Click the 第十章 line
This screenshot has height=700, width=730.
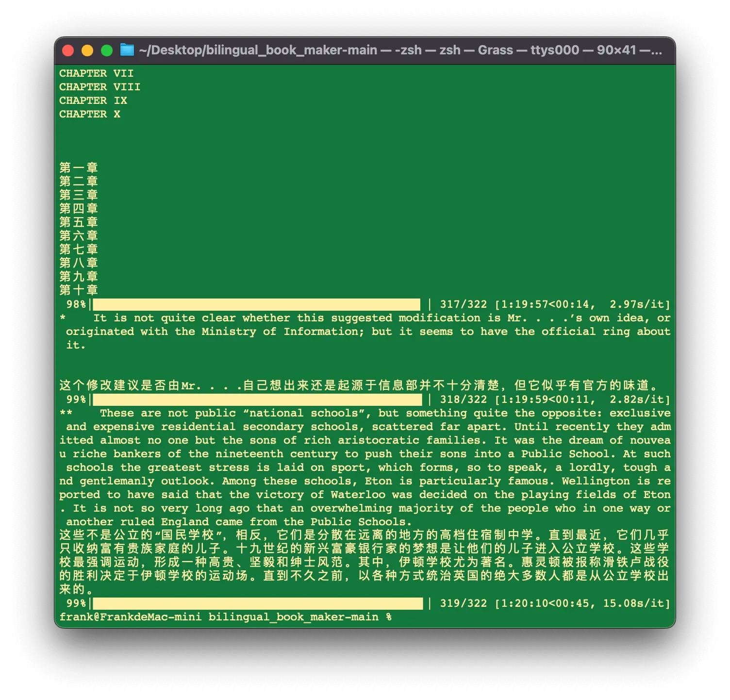79,290
